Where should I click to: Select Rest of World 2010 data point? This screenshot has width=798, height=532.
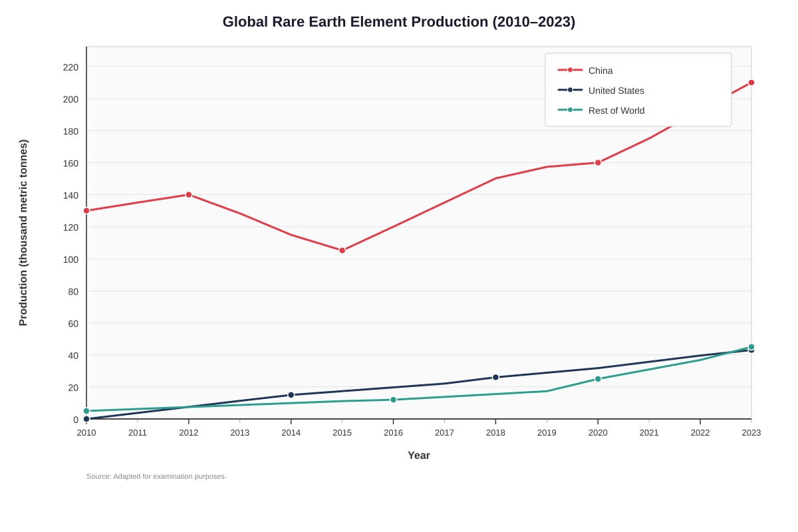click(86, 411)
